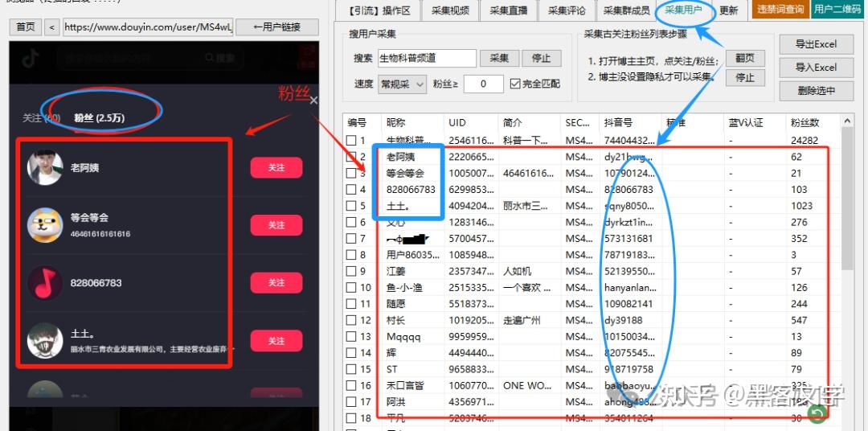The height and width of the screenshot is (431, 868).
Task: Click 停止 in the 搜用户采集 group
Action: 542,58
